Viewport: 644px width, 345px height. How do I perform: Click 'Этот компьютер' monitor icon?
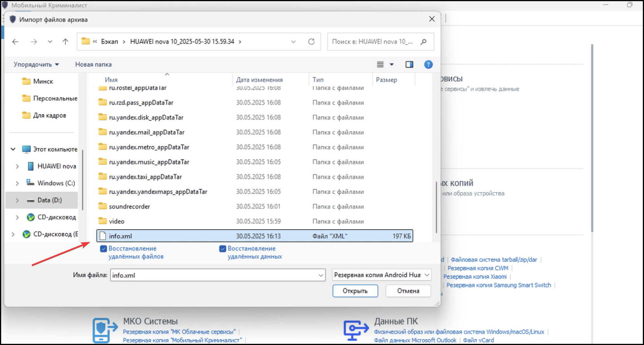click(26, 149)
